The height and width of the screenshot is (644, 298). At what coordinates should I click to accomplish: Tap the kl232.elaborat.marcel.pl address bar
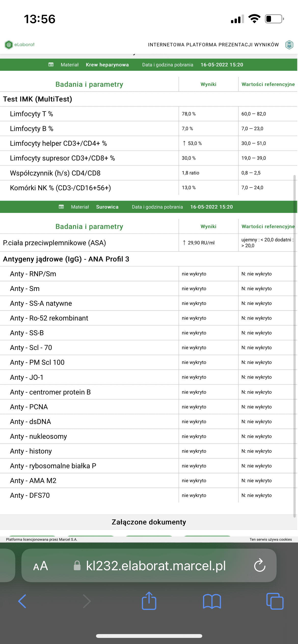(x=156, y=566)
